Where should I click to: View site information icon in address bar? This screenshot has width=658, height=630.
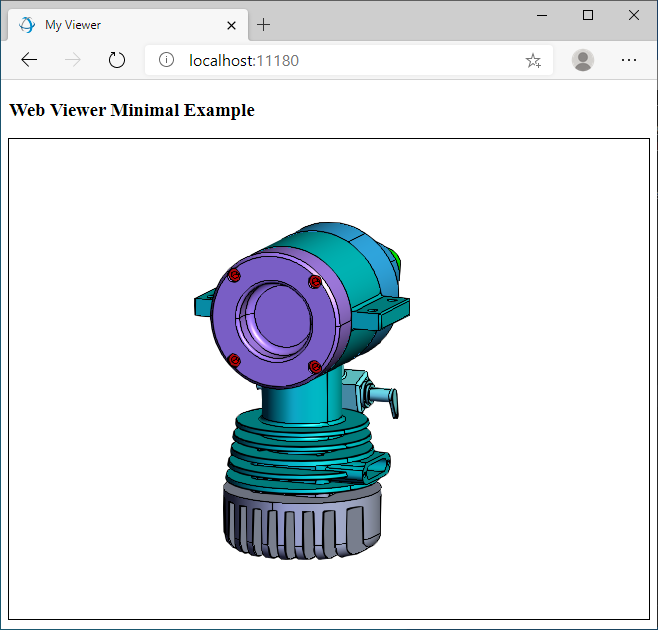(x=166, y=60)
